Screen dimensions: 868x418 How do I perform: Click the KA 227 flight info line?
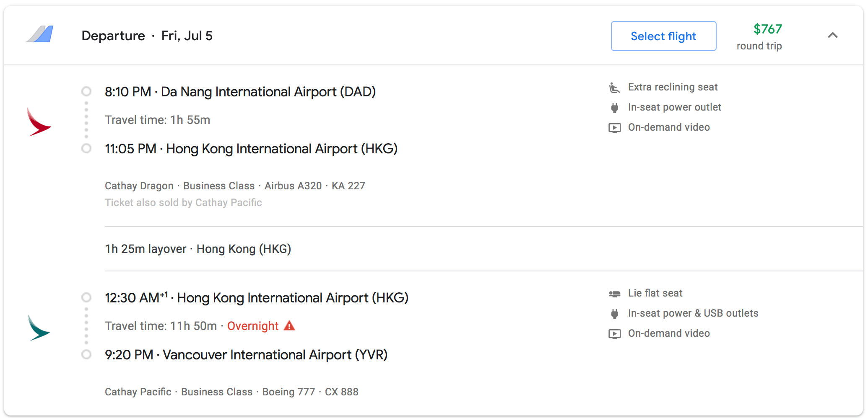235,186
